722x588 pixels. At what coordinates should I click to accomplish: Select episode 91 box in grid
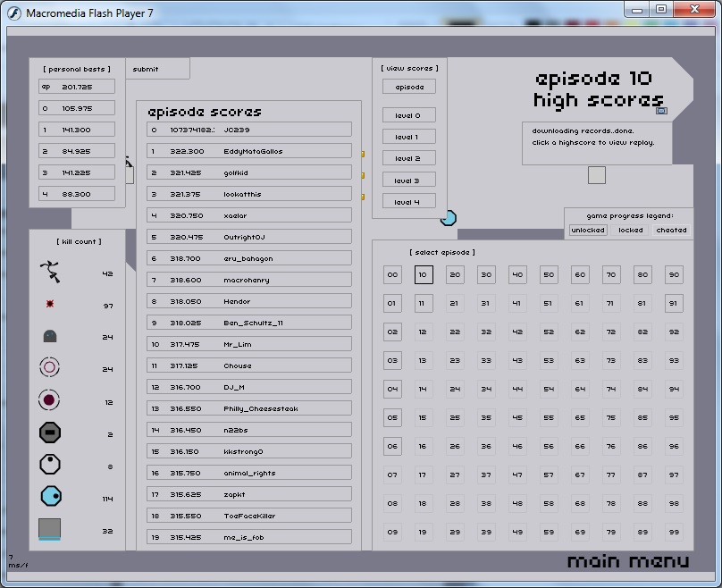point(674,304)
